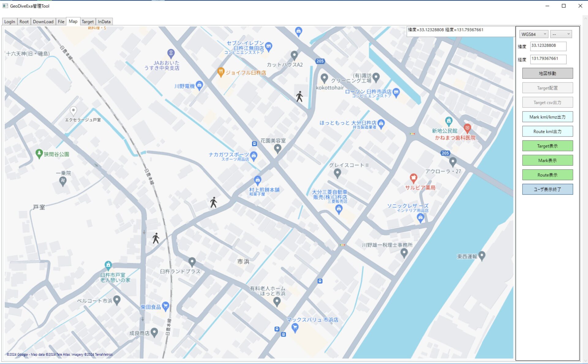Image resolution: width=588 pixels, height=364 pixels.
Task: Click the 柴田食品 shopping cart pin
Action: click(x=165, y=306)
